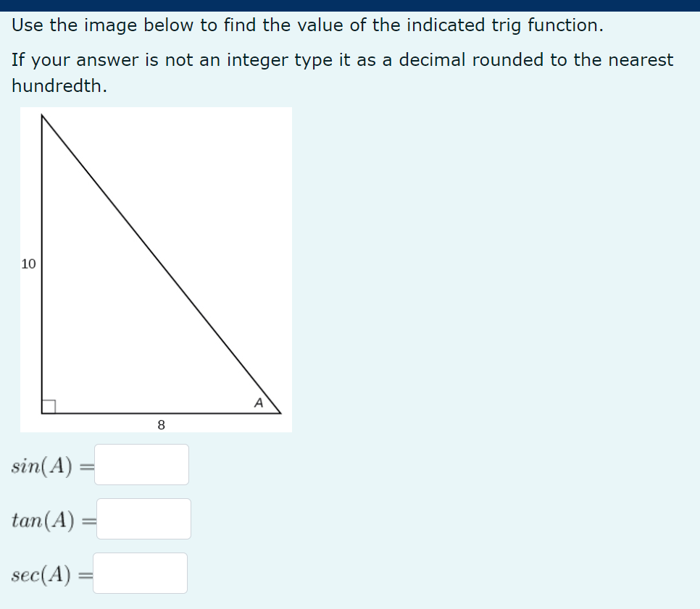Click the sec(A) answer input field

coord(140,573)
